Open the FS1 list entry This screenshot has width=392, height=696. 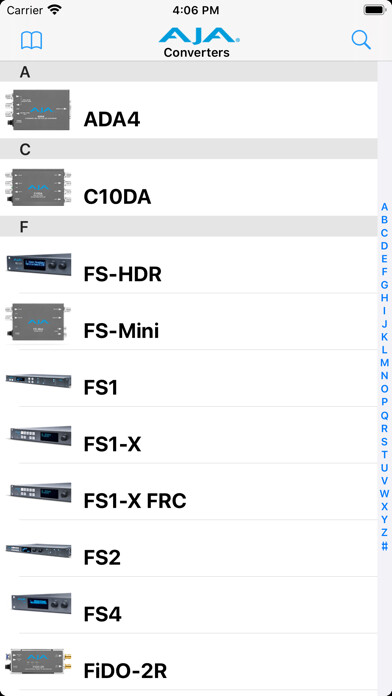click(189, 378)
